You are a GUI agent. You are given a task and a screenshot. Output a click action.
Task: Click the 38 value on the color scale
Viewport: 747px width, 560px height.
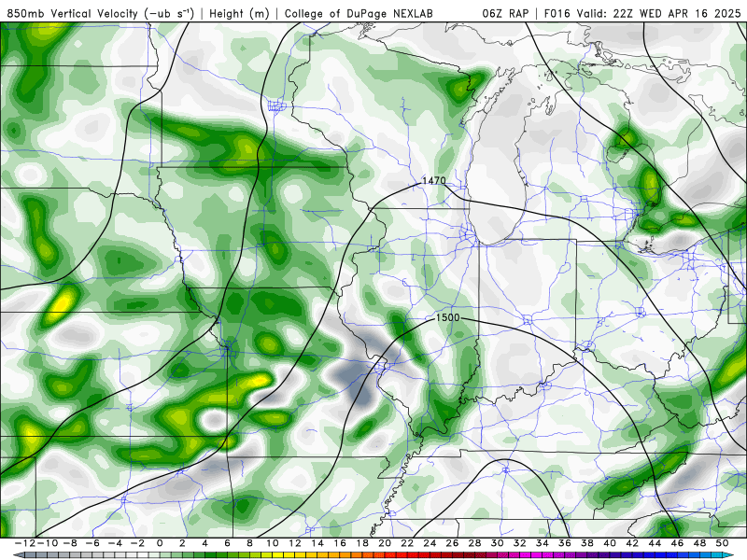pos(587,543)
